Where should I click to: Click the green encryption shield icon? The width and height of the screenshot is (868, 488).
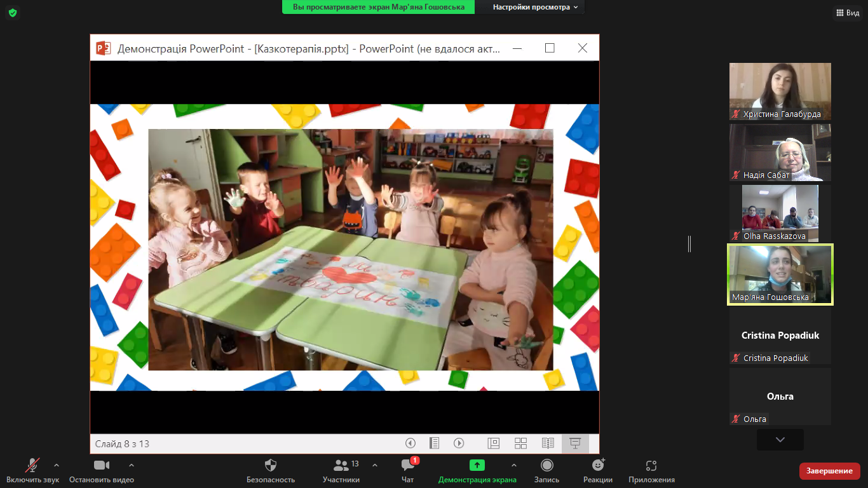pyautogui.click(x=12, y=13)
